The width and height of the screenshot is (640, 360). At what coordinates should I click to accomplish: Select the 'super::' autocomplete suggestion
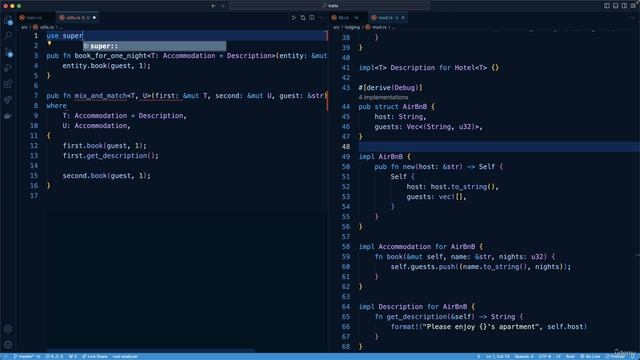155,46
